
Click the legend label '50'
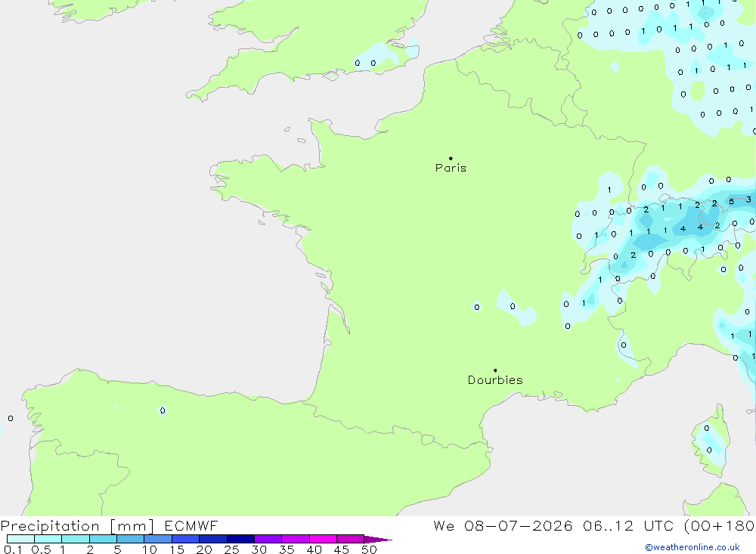pos(369,549)
